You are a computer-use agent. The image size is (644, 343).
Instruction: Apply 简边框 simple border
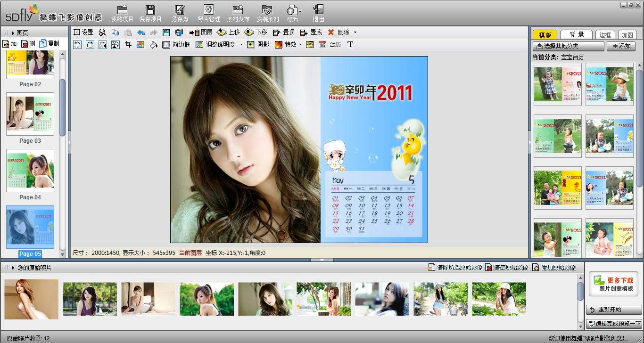pyautogui.click(x=176, y=45)
